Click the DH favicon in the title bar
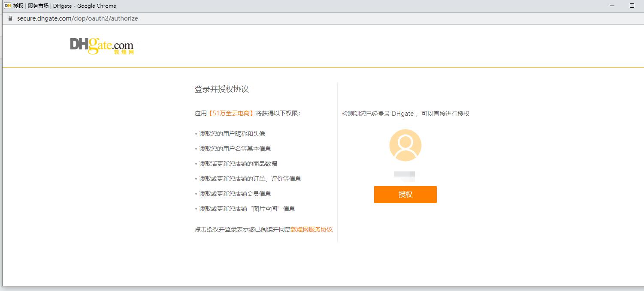The width and height of the screenshot is (644, 291). tap(7, 6)
